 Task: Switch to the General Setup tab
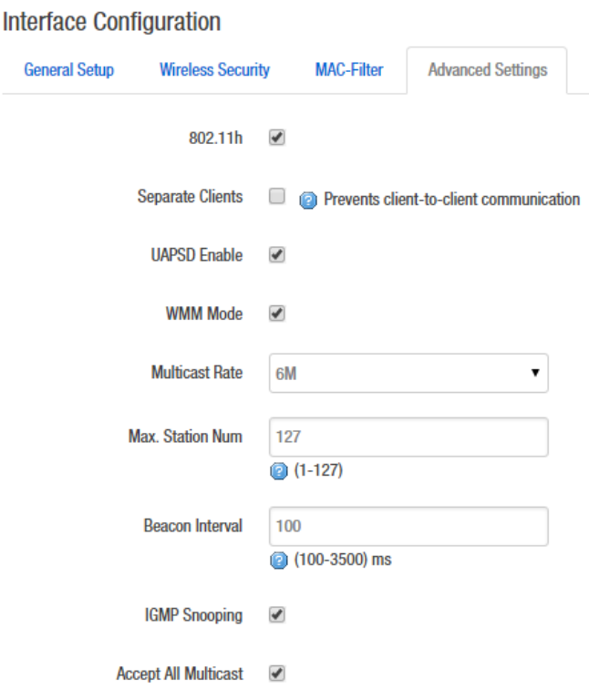(x=69, y=70)
